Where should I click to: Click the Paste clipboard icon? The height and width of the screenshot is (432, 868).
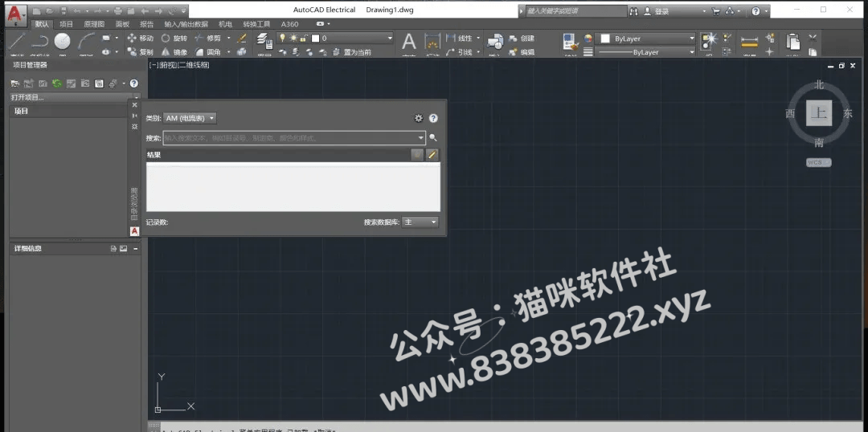[793, 43]
